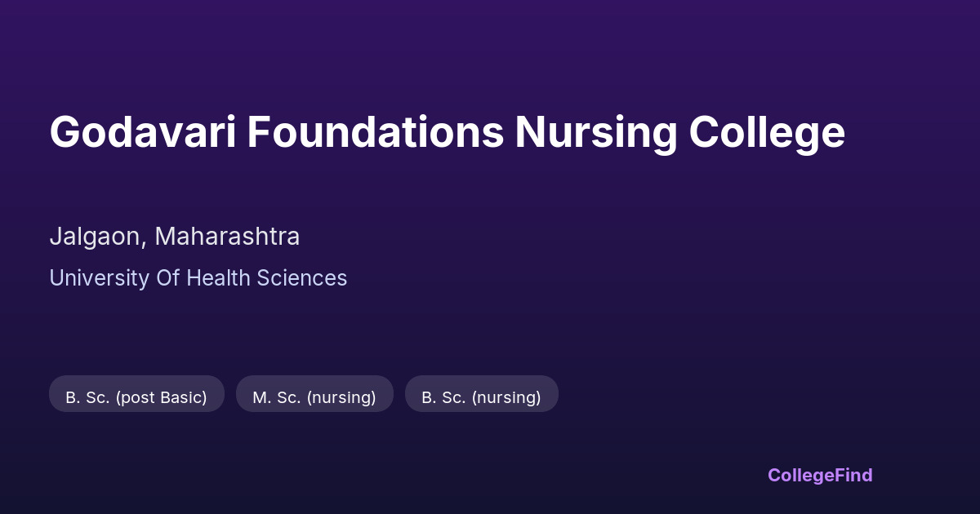This screenshot has width=980, height=514.
Task: Click "(nursing)" inside the last chip
Action: pyautogui.click(x=506, y=397)
